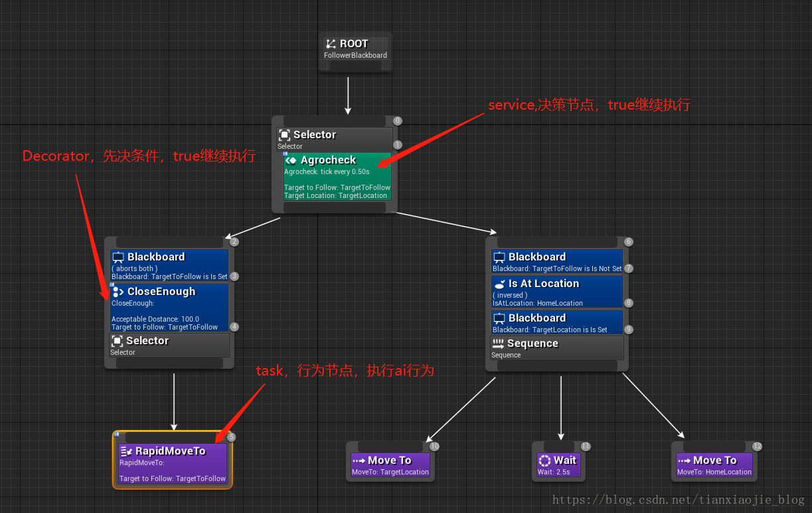812x513 pixels.
Task: Click "MoveTo: TargetLocation" text
Action: 390,472
